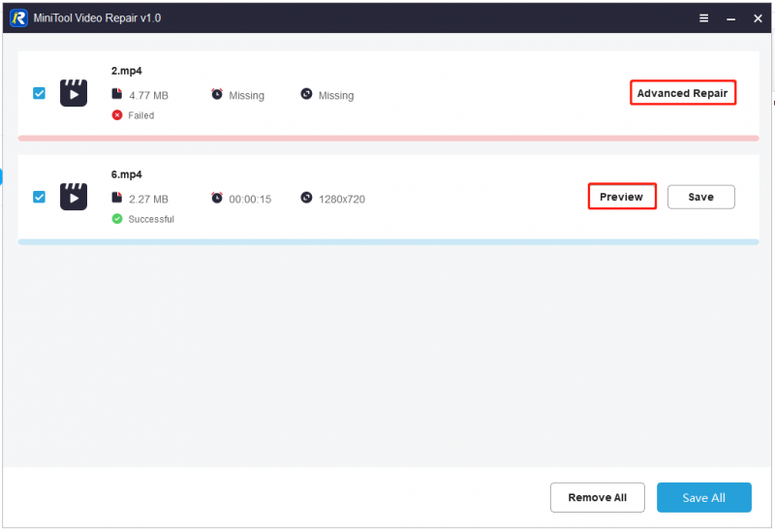Preview the repaired 6.mp4 video
Viewport: 775px width, 532px height.
pos(622,197)
